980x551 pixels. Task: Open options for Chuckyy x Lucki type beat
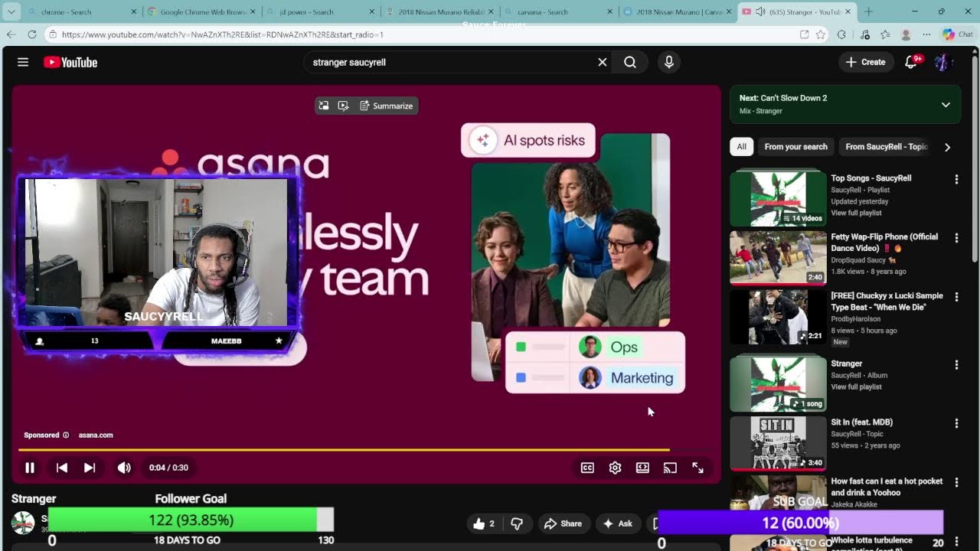pos(956,297)
